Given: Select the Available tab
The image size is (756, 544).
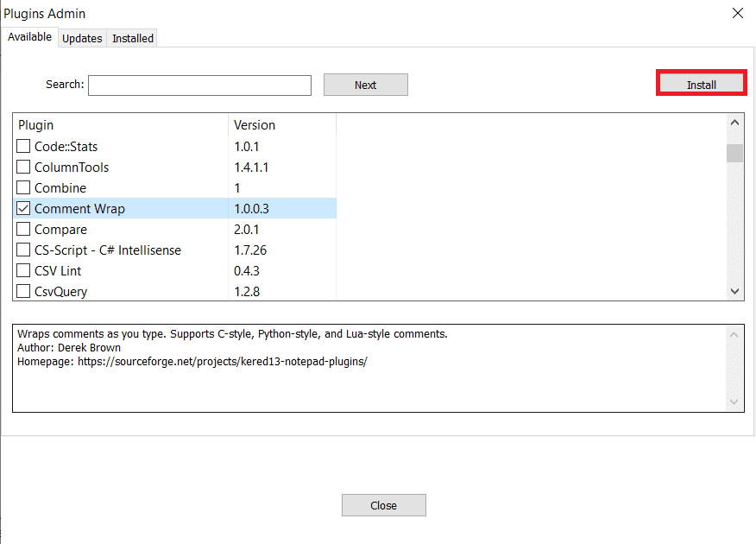Looking at the screenshot, I should 29,37.
